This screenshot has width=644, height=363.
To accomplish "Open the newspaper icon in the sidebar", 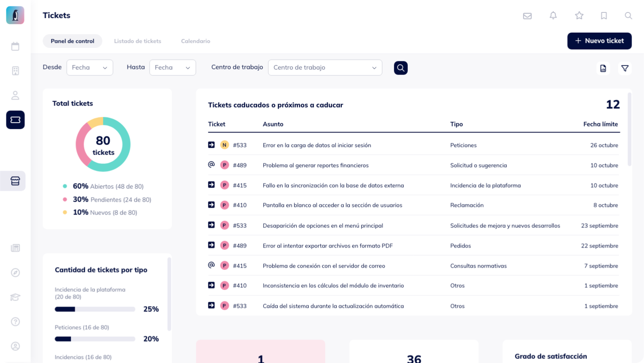I will pos(15,248).
